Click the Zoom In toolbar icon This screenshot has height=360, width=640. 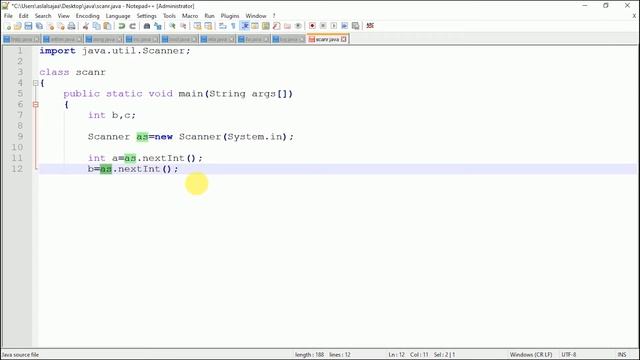coord(172,26)
